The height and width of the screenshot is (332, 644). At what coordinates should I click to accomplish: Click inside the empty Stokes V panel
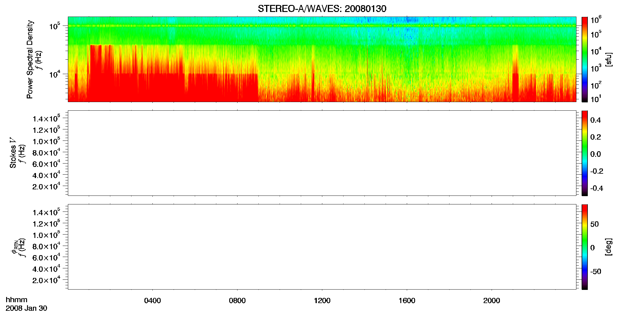(x=322, y=153)
